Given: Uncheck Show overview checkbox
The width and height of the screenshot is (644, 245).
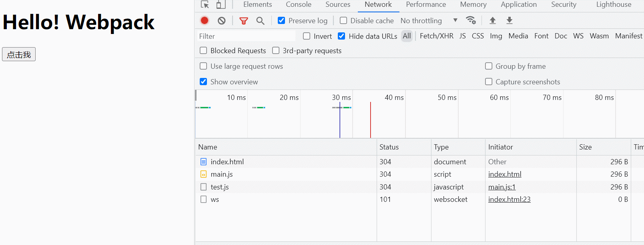Looking at the screenshot, I should [x=203, y=82].
